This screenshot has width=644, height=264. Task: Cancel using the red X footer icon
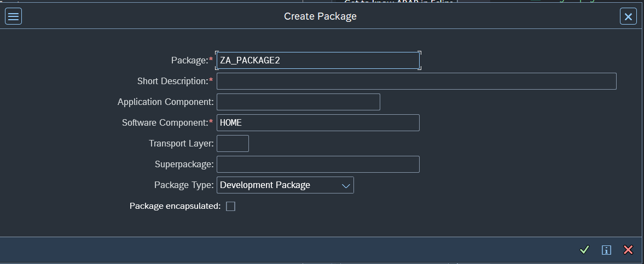click(x=628, y=250)
